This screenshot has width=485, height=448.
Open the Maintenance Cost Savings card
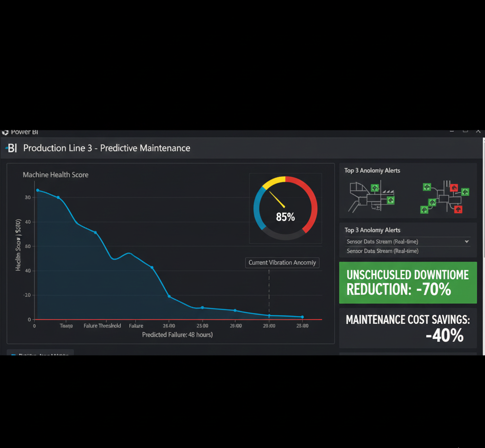pyautogui.click(x=407, y=328)
